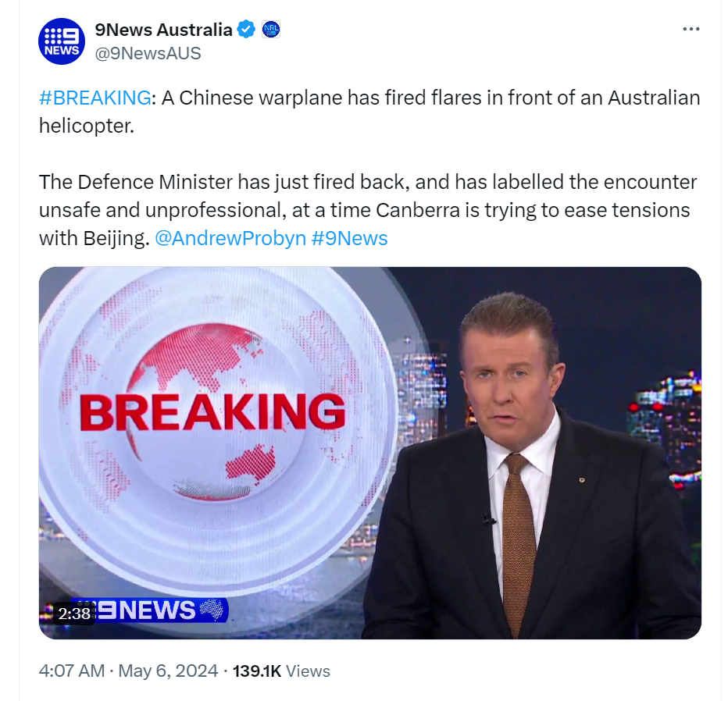Viewport: 728px width, 701px height.
Task: Open the 9News Australia profile avatar
Action: pyautogui.click(x=61, y=41)
